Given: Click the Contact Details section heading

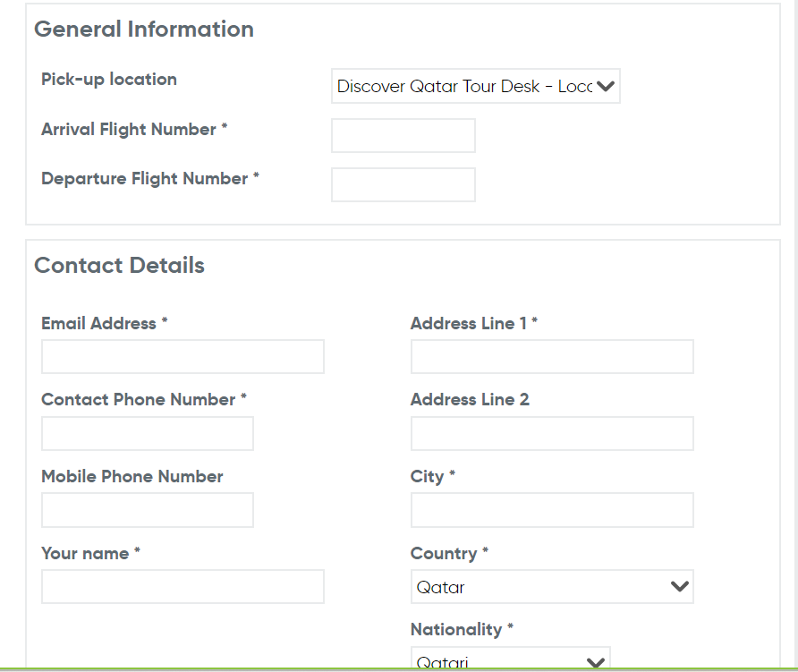Looking at the screenshot, I should point(119,266).
